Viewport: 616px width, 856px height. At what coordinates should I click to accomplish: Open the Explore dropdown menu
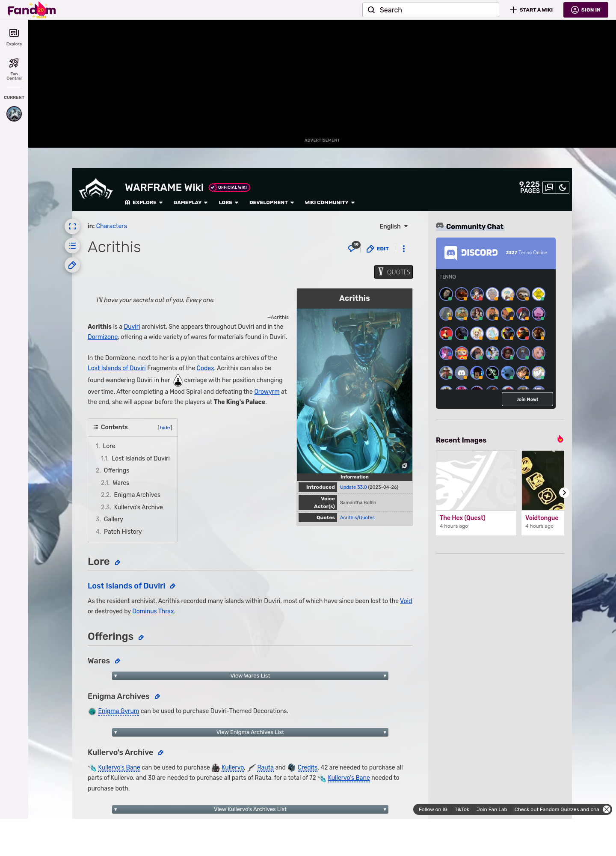click(144, 202)
